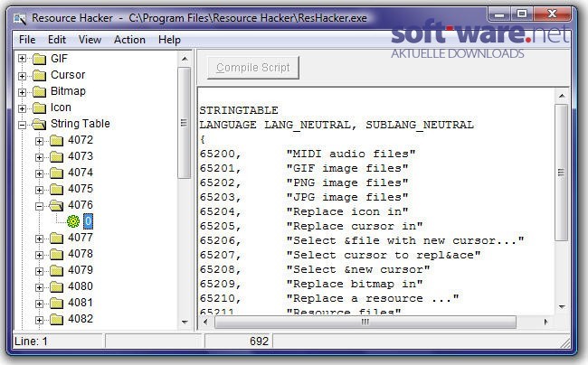Expand the 4080 node

tap(40, 287)
